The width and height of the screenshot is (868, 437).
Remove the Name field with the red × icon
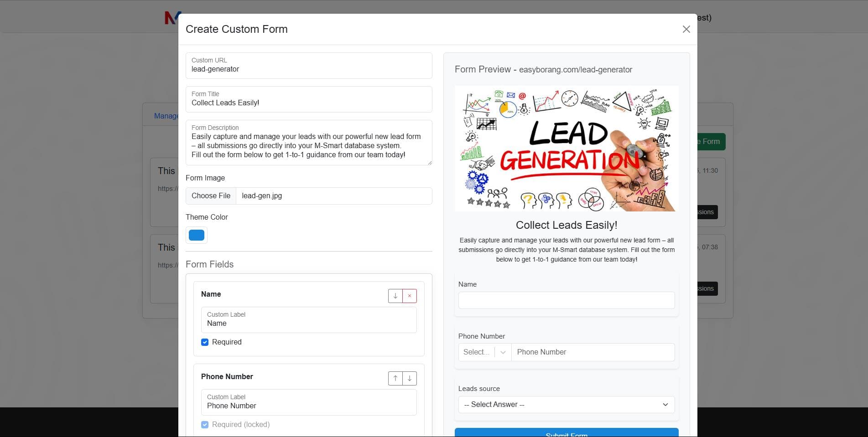[x=409, y=296]
